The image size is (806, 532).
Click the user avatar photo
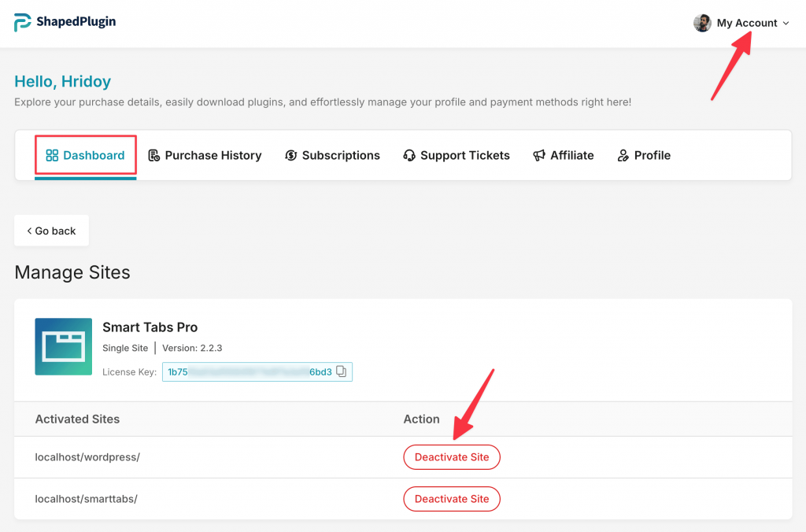coord(701,23)
